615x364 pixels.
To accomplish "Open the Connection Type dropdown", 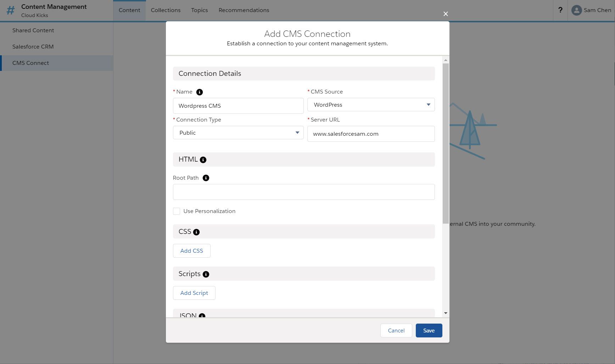I will (x=238, y=133).
